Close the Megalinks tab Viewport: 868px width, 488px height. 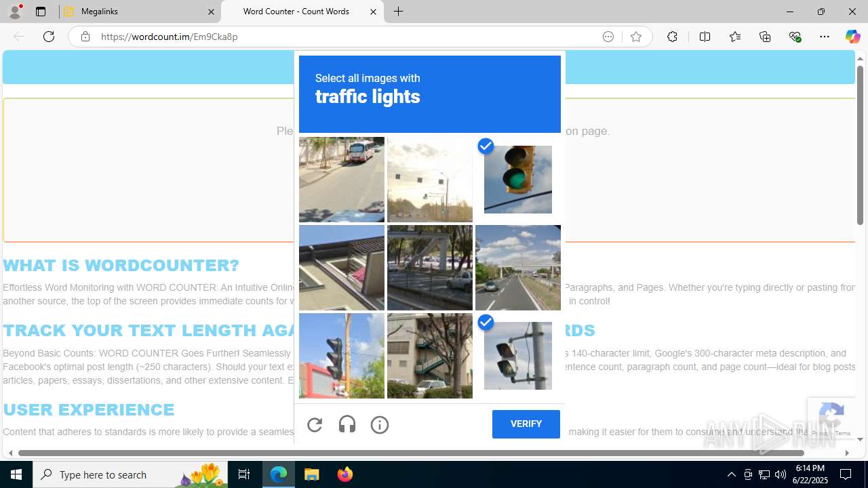click(211, 12)
